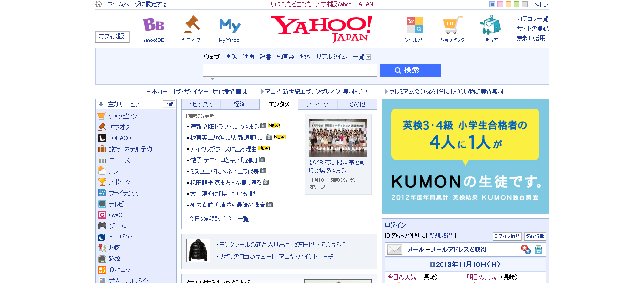Click the スポーツ trophy icon
Screen dimensions: 644x283
(x=102, y=182)
